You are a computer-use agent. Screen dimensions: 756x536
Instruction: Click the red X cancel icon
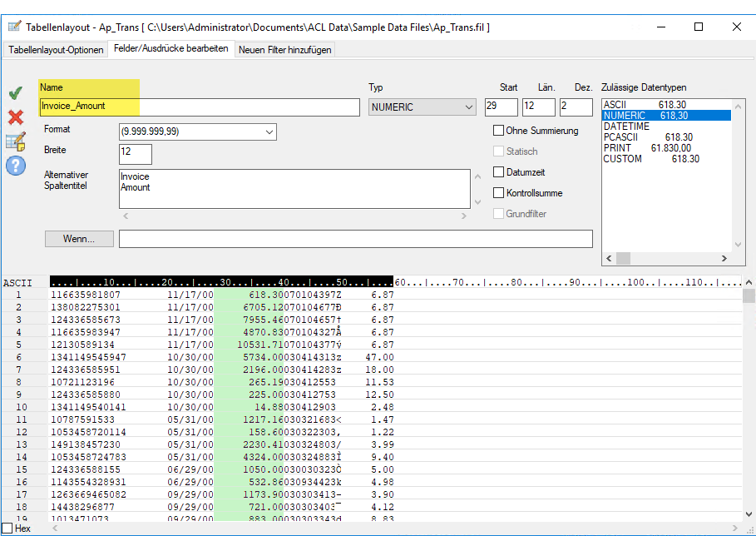[x=15, y=117]
